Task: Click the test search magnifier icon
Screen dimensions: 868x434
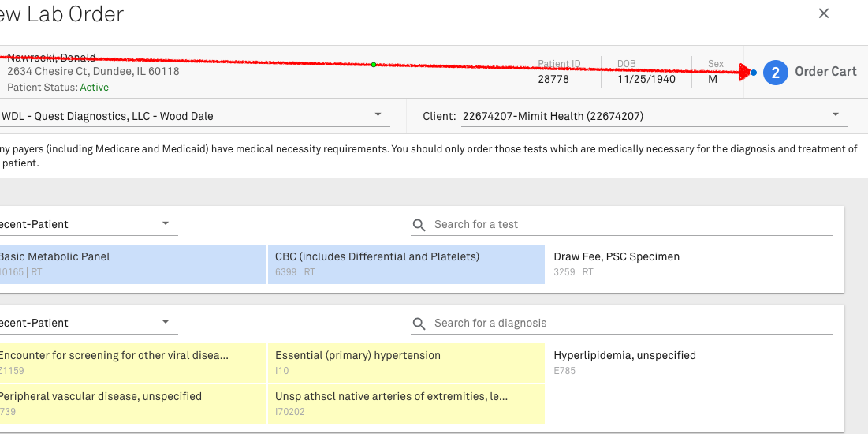Action: click(419, 225)
